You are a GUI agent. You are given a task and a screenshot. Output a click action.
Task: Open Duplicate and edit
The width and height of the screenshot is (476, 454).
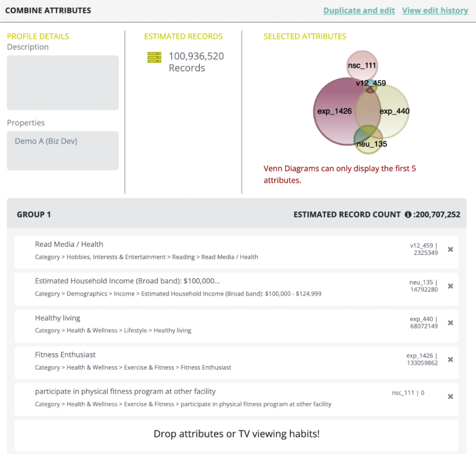point(359,10)
